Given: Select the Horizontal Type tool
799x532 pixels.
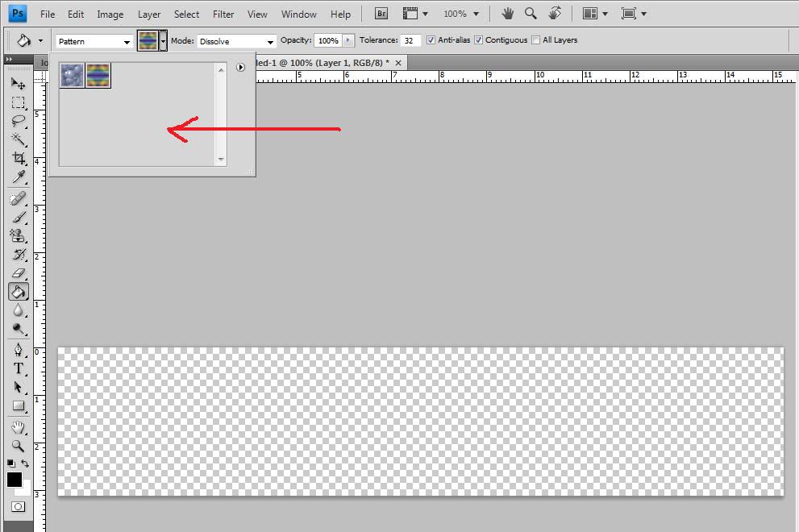Looking at the screenshot, I should pos(18,368).
